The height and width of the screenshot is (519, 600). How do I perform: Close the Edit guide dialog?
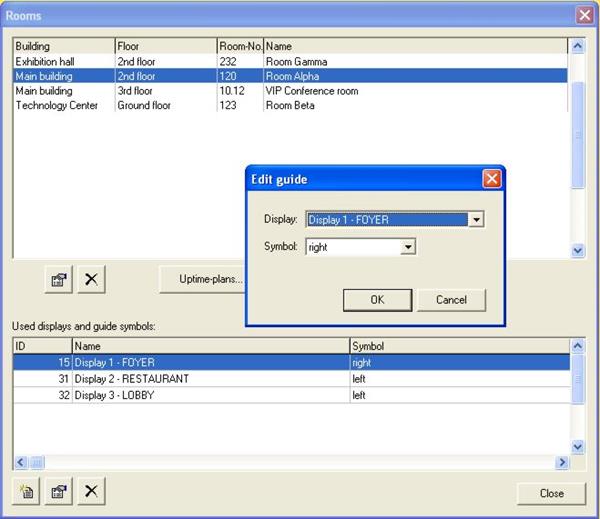(x=491, y=179)
